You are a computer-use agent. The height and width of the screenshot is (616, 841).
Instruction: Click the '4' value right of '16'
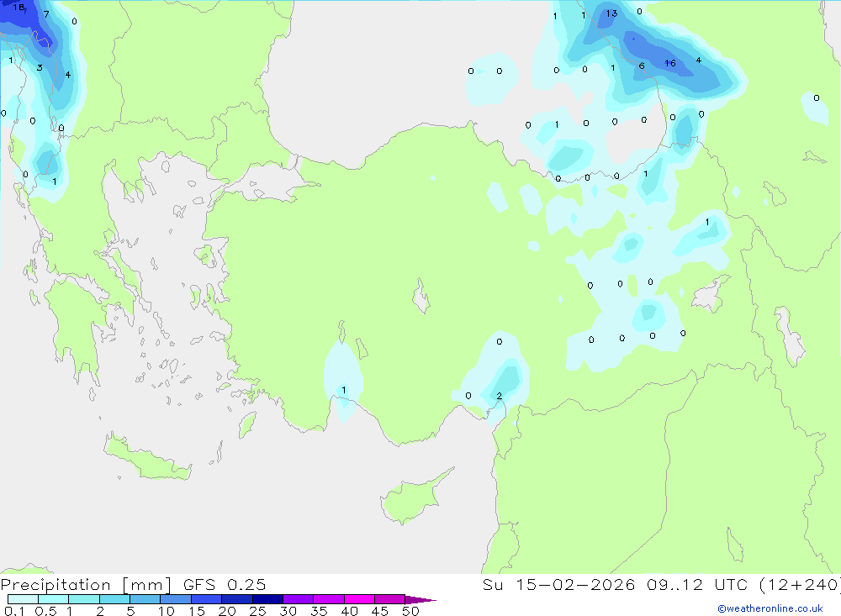pyautogui.click(x=698, y=60)
